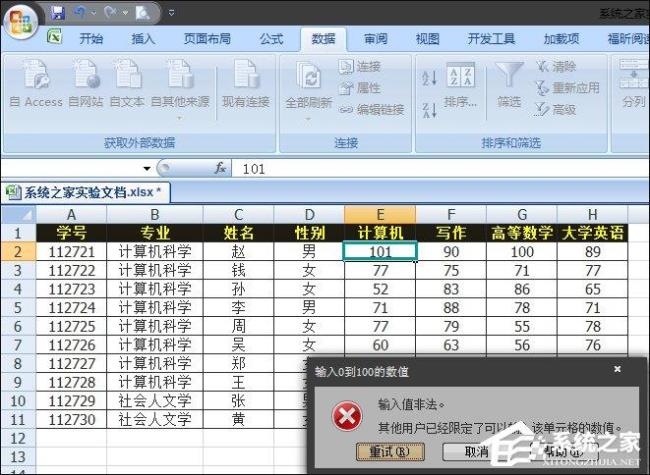Click the 高等数学 header cell
This screenshot has height=475, width=650.
pos(521,233)
